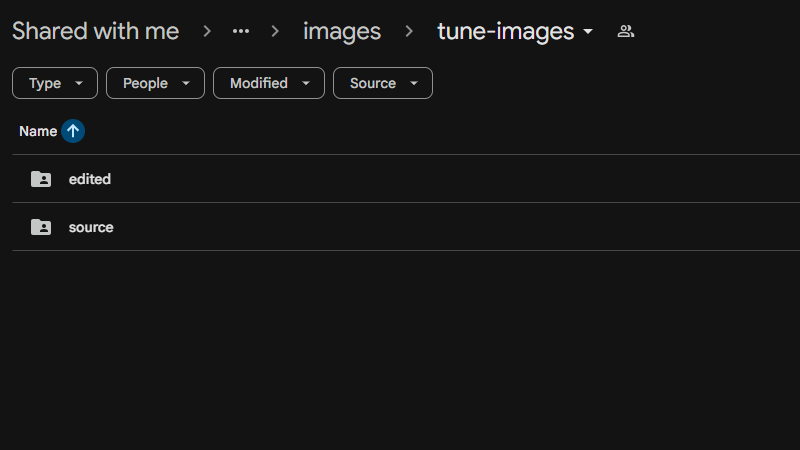Viewport: 800px width, 450px height.
Task: Select the source folder name
Action: coord(91,227)
